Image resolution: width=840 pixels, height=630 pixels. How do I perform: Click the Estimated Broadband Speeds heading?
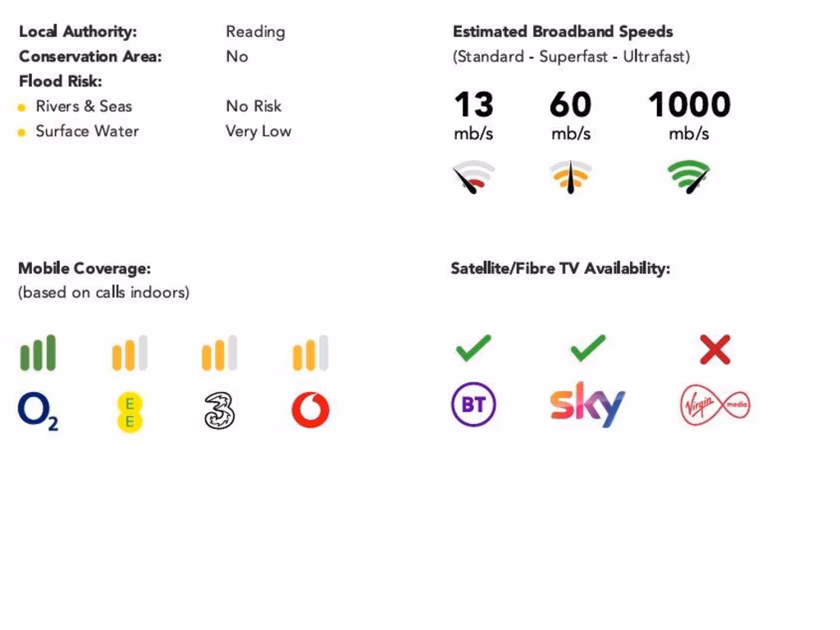tap(563, 32)
